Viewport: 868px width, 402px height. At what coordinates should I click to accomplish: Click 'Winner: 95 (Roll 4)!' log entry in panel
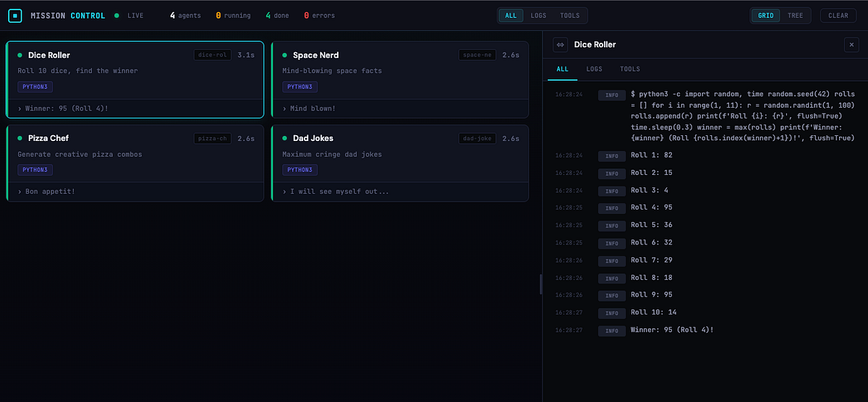704,330
